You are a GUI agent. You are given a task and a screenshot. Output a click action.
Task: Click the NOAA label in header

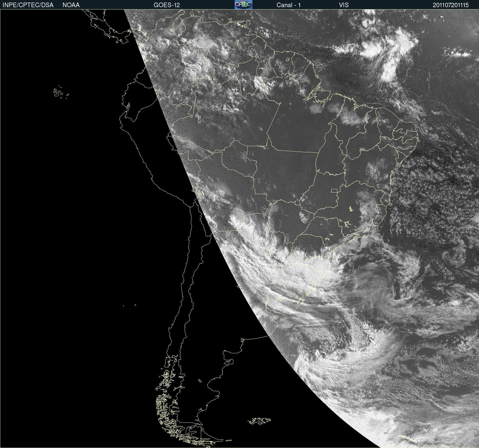pos(71,5)
